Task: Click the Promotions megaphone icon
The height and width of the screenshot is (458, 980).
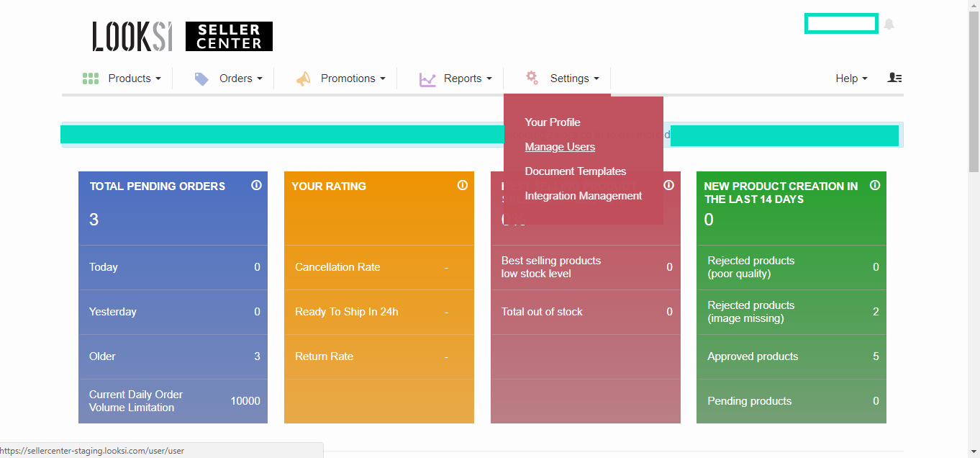Action: 304,78
